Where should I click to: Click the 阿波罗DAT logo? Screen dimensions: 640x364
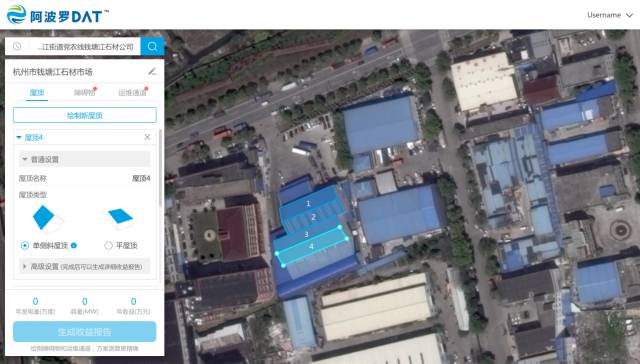pos(58,15)
